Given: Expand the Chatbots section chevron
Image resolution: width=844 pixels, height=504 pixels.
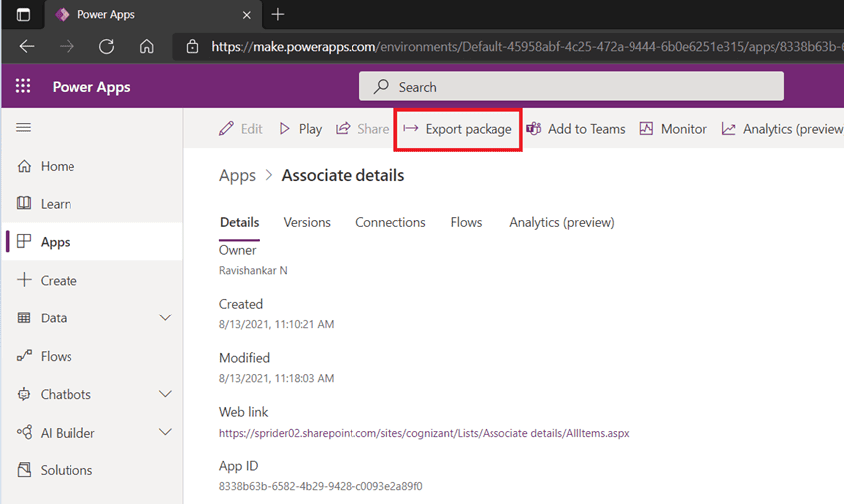Looking at the screenshot, I should coord(165,395).
